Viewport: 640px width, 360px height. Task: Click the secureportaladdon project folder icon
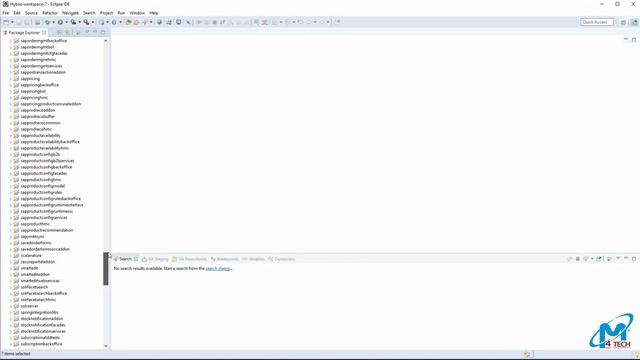tap(16, 262)
